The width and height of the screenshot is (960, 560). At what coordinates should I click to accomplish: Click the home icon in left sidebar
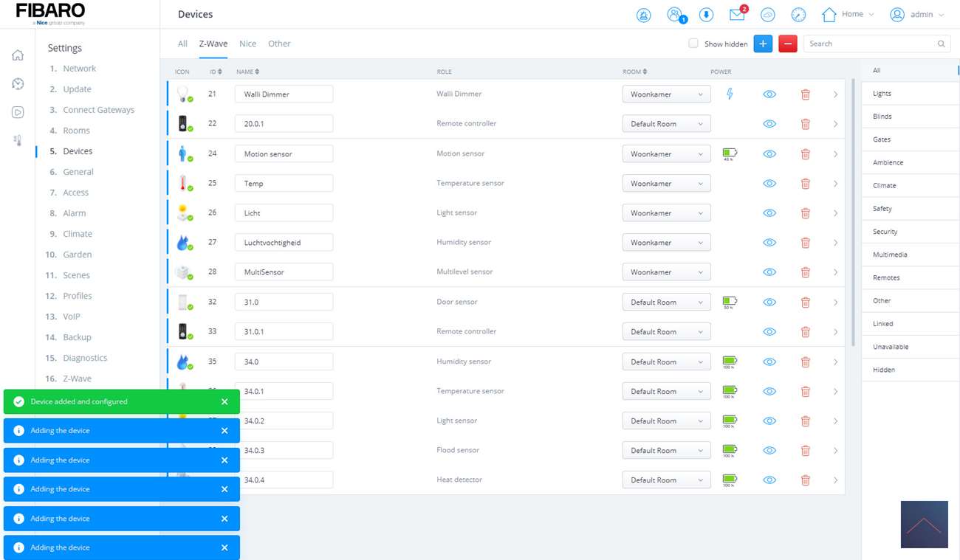[x=18, y=55]
